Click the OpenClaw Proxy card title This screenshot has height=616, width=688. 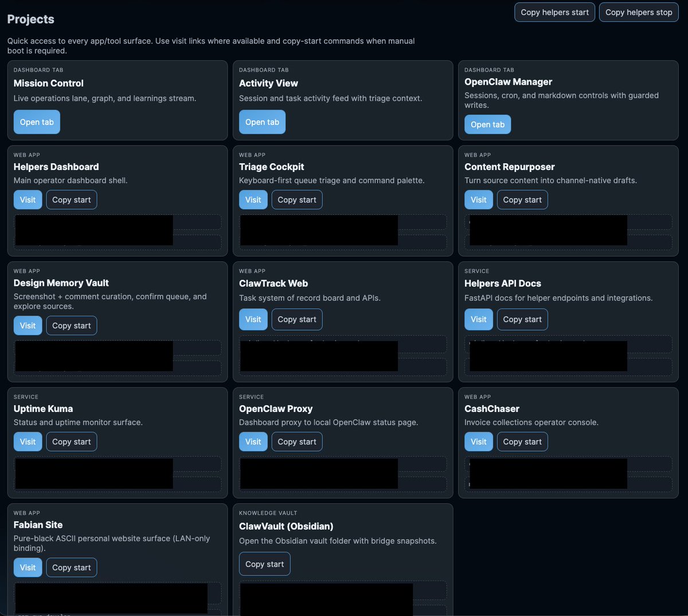click(x=276, y=409)
